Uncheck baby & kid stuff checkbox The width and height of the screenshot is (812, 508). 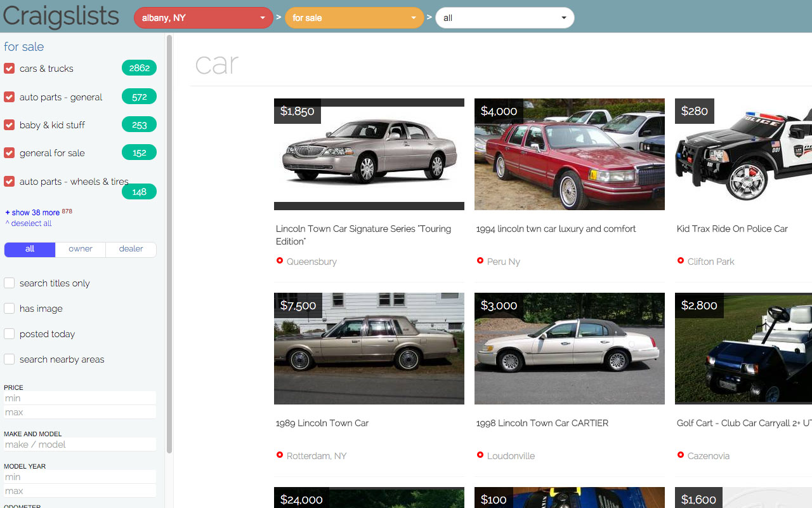[10, 124]
